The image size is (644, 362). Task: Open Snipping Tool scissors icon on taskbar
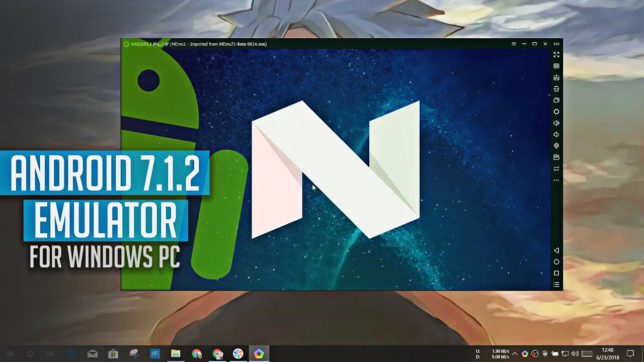pyautogui.click(x=134, y=354)
